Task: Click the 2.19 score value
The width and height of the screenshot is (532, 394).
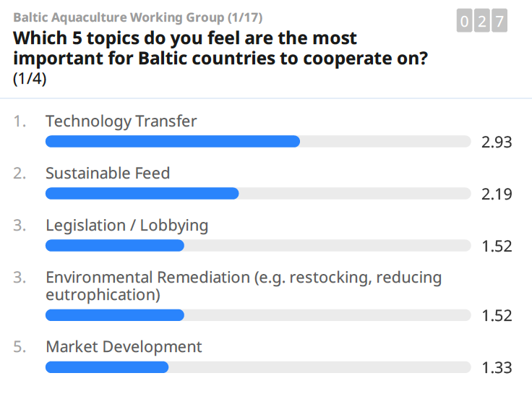Action: click(x=497, y=194)
